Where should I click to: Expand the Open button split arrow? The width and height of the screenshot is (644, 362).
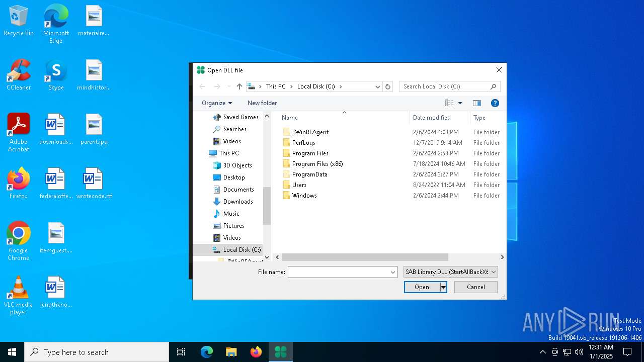[x=443, y=287]
